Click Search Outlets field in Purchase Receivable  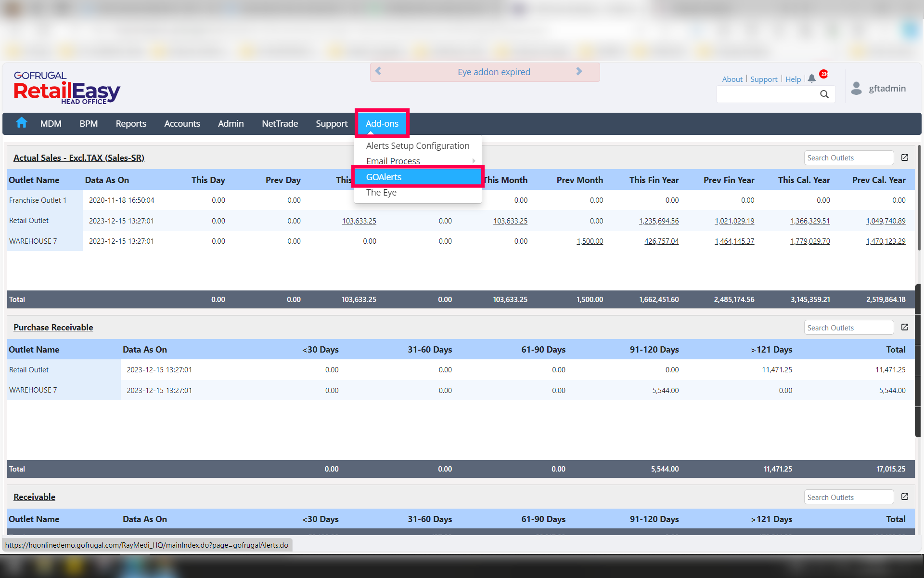pyautogui.click(x=848, y=328)
